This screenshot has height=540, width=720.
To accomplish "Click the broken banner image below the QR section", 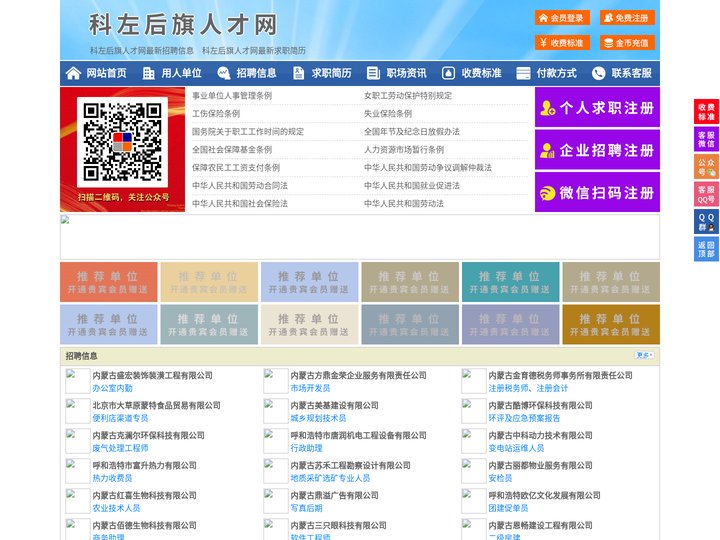I will click(360, 237).
